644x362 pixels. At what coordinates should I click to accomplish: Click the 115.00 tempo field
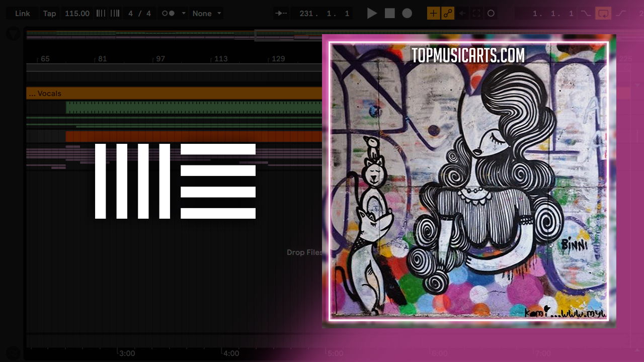[x=77, y=14]
